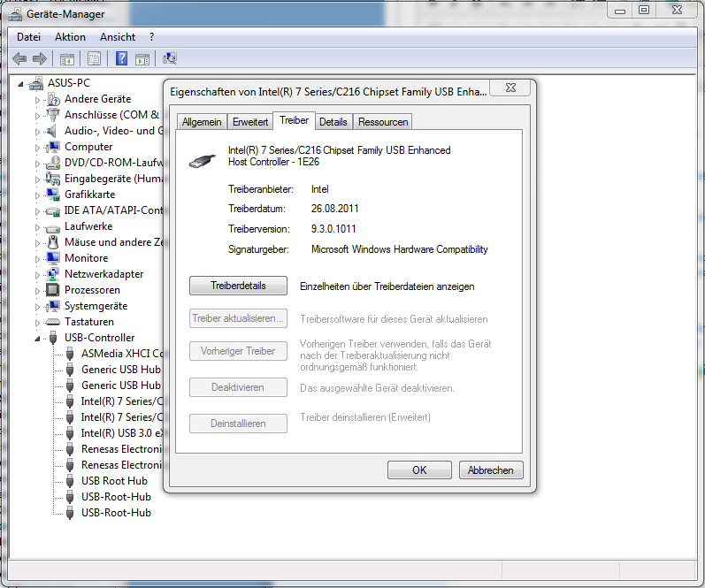Click the Audio-, Video- speaker icon
Viewport: 705px width, 588px height.
(x=53, y=131)
